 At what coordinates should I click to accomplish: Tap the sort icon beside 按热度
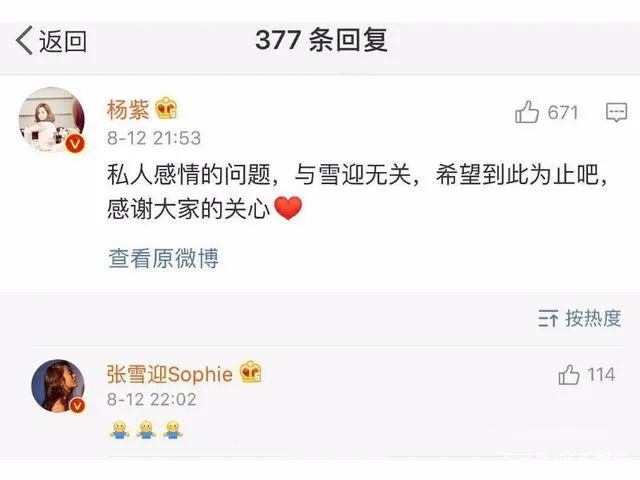(x=548, y=318)
